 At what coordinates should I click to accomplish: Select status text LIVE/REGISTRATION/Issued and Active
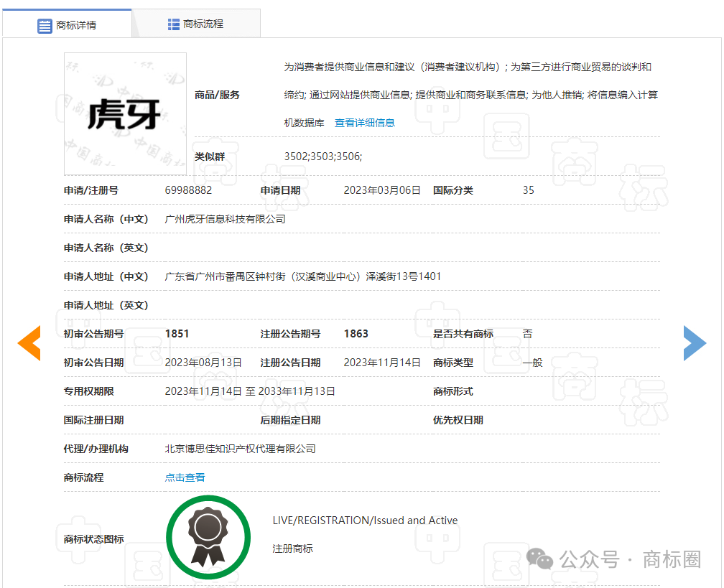click(365, 521)
